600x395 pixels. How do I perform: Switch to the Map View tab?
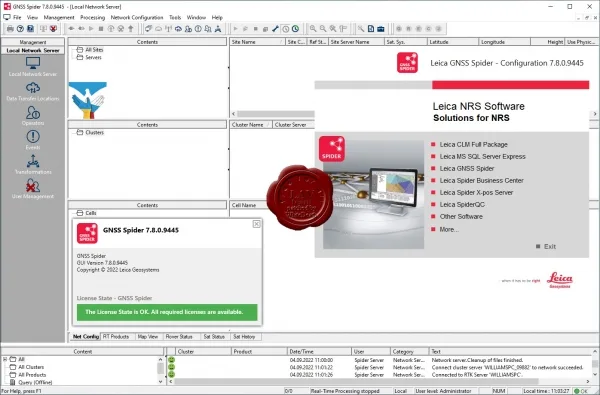click(148, 336)
